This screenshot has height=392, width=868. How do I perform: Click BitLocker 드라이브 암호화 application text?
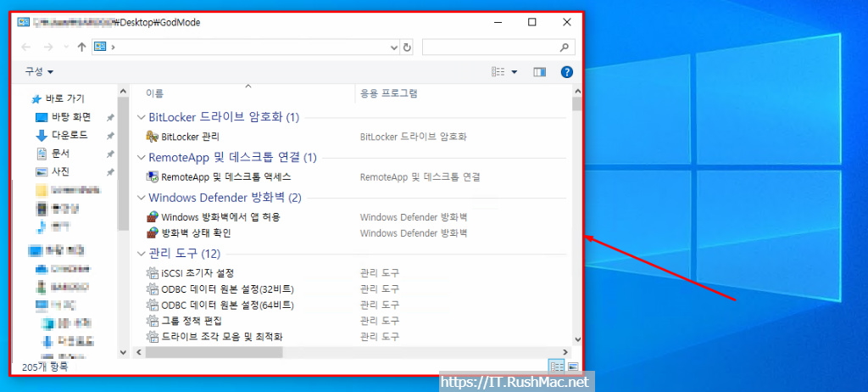(x=413, y=137)
